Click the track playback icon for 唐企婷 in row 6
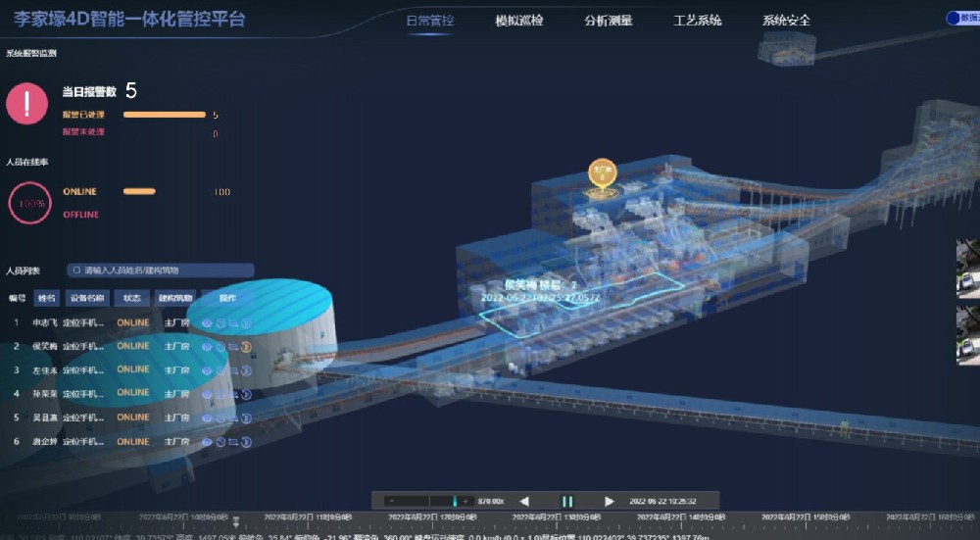 pos(247,442)
